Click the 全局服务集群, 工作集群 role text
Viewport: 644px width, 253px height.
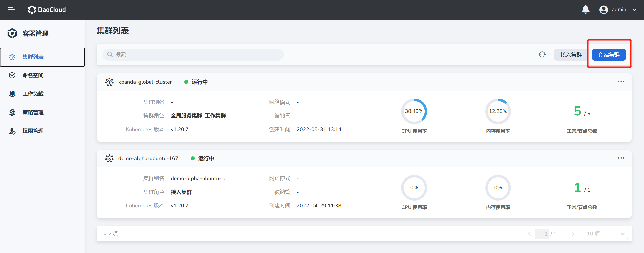[x=198, y=116]
